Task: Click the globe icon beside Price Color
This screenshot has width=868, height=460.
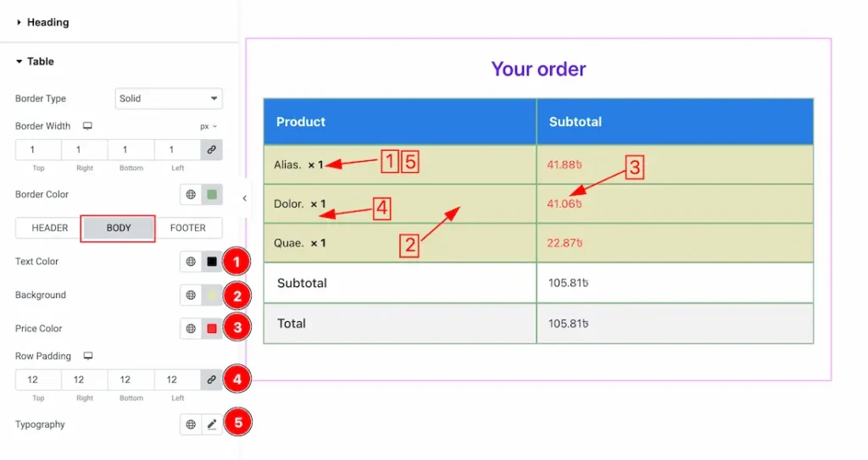Action: point(191,329)
